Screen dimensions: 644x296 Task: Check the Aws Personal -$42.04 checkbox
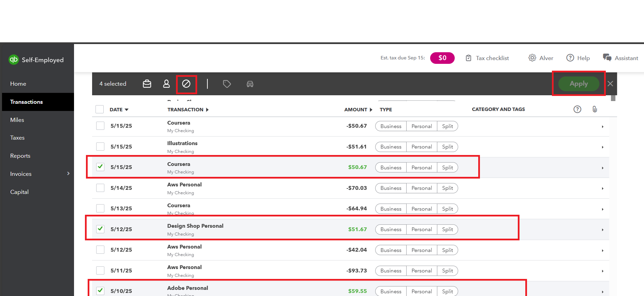(100, 250)
